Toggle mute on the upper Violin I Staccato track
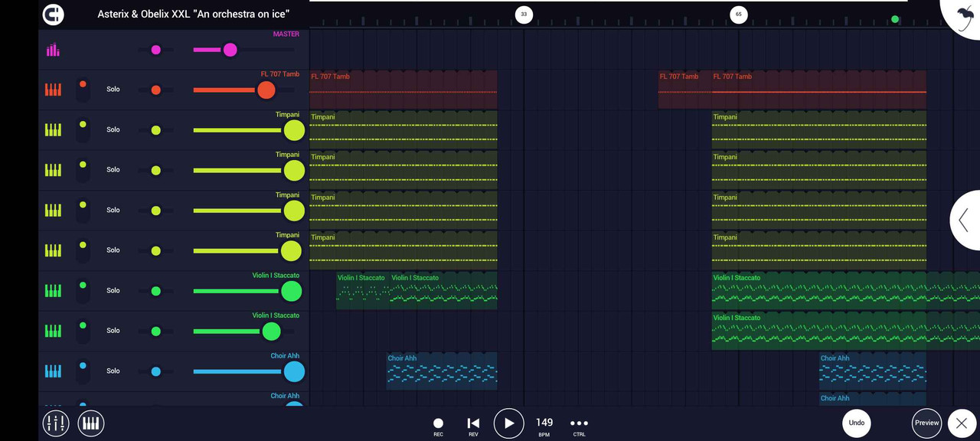The image size is (980, 441). point(83,290)
